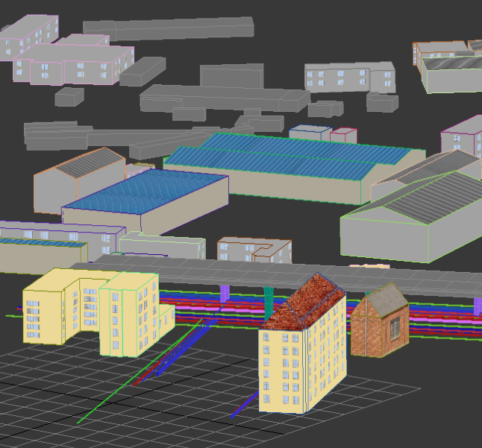The image size is (482, 448).
Task: Select the gray elevated bridge deck
Action: (x=277, y=275)
